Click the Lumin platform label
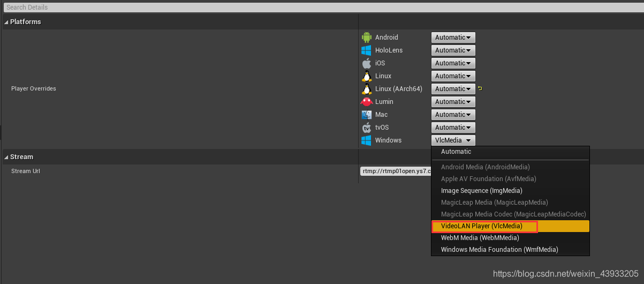The height and width of the screenshot is (284, 644). [x=384, y=102]
